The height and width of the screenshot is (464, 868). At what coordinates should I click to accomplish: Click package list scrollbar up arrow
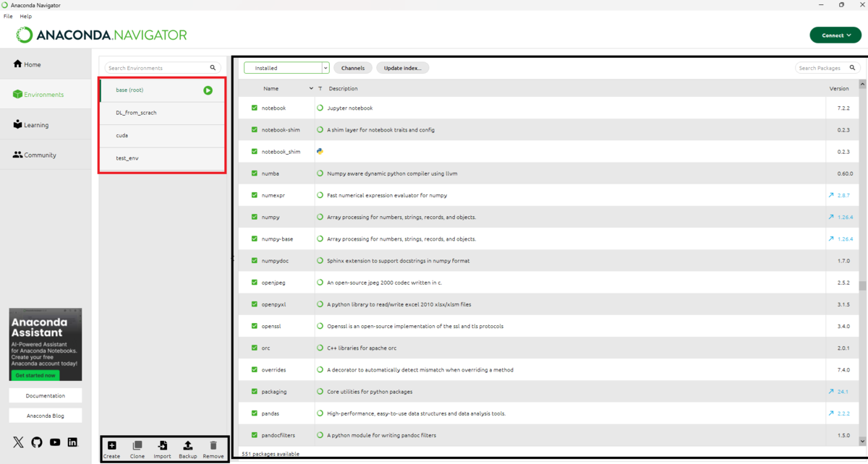pyautogui.click(x=862, y=85)
